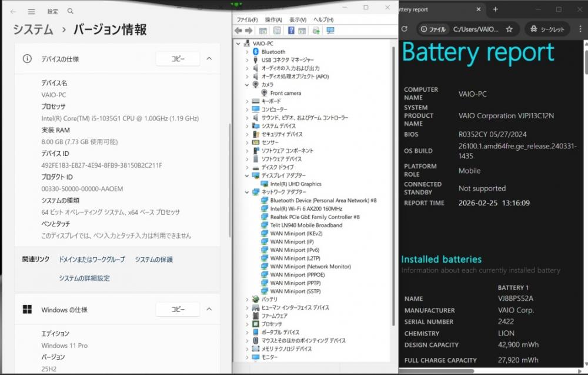This screenshot has width=588, height=375.
Task: Click the Device Manager back arrow icon
Action: 238,31
